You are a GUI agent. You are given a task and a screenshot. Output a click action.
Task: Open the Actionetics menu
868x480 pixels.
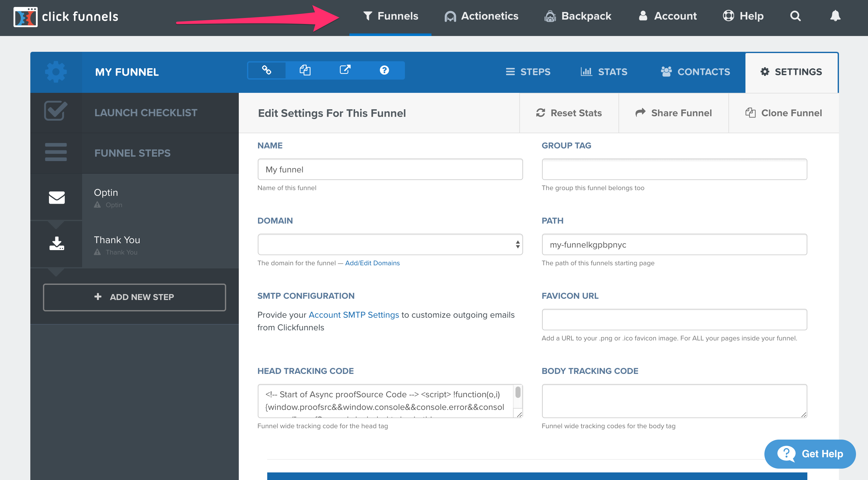point(481,16)
